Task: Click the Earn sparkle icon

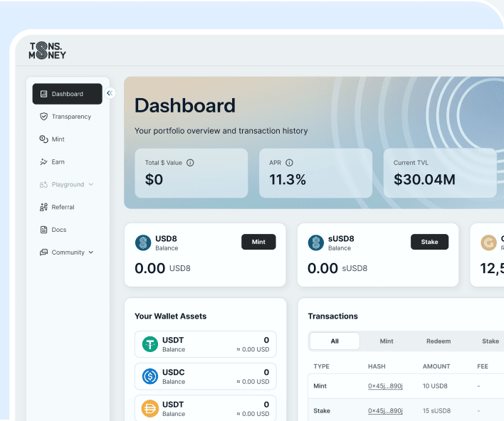Action: [43, 162]
